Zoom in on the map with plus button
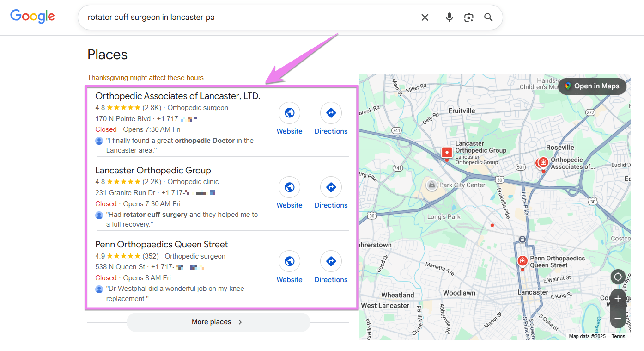This screenshot has width=644, height=351. coord(618,298)
